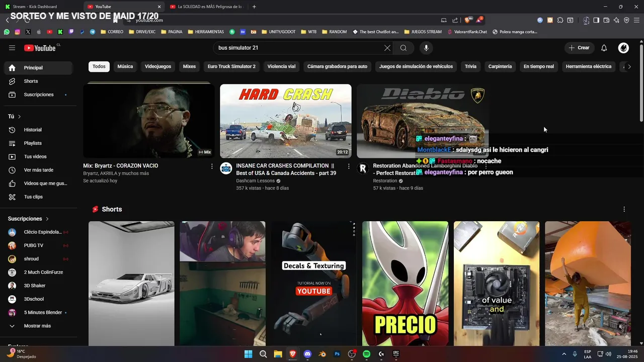Open the UNITY/GODOT bookmarks folder
Image resolution: width=644 pixels, height=362 pixels.
(278, 32)
